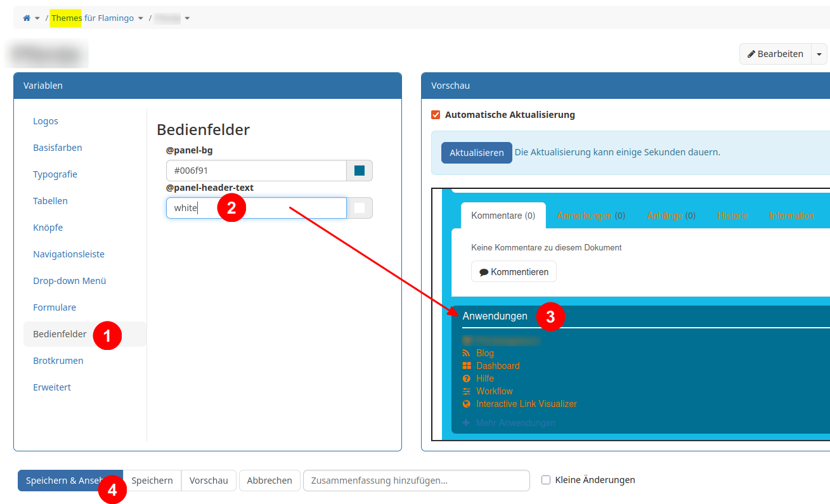Open the @panel-bg color swatch
This screenshot has height=504, width=830.
(360, 171)
